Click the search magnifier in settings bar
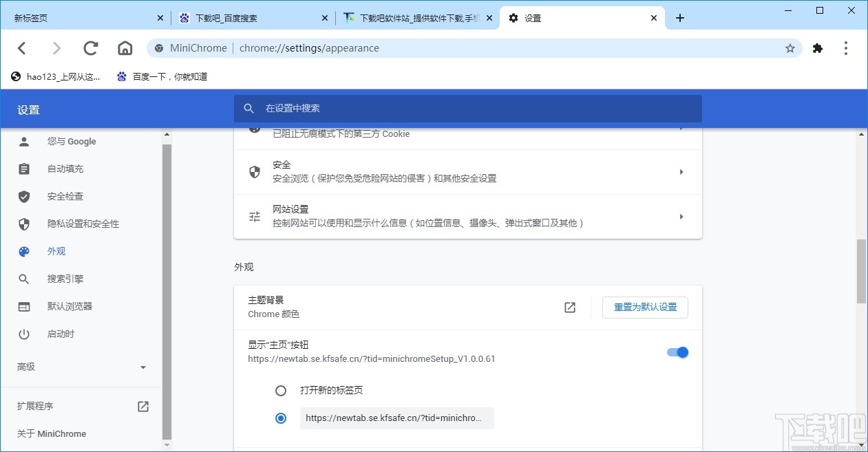This screenshot has width=868, height=452. click(249, 109)
